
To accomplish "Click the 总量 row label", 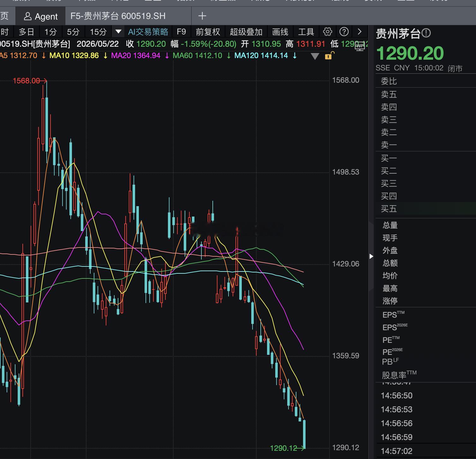I will coord(390,225).
